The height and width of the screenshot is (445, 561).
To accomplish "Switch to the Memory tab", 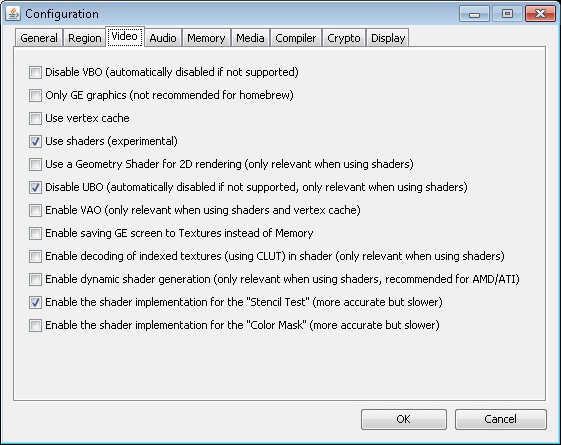I will coord(206,38).
